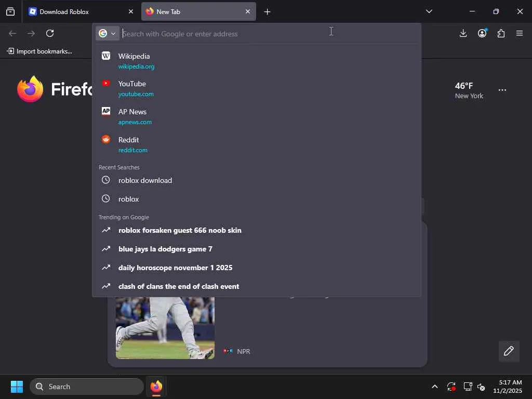Select the AP News suggestion
Viewport: 532px width, 399px height.
(x=257, y=116)
